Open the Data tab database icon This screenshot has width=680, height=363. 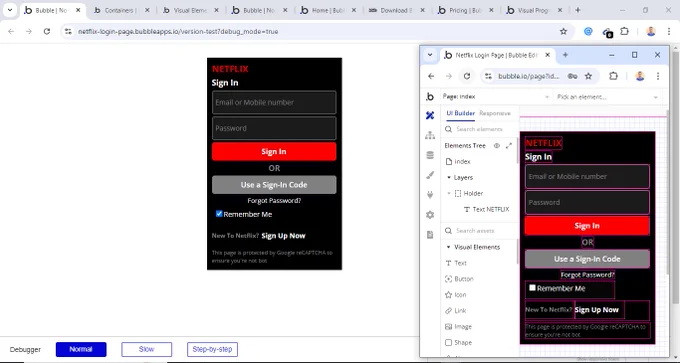(430, 155)
